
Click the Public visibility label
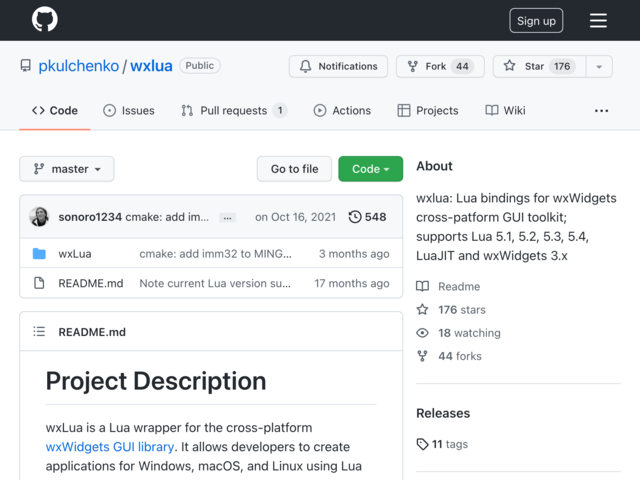200,66
